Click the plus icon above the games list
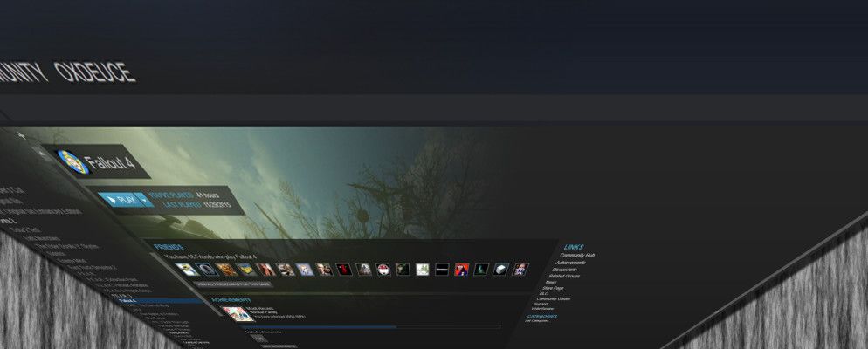Screen dimensions: 868x349 [x=22, y=135]
